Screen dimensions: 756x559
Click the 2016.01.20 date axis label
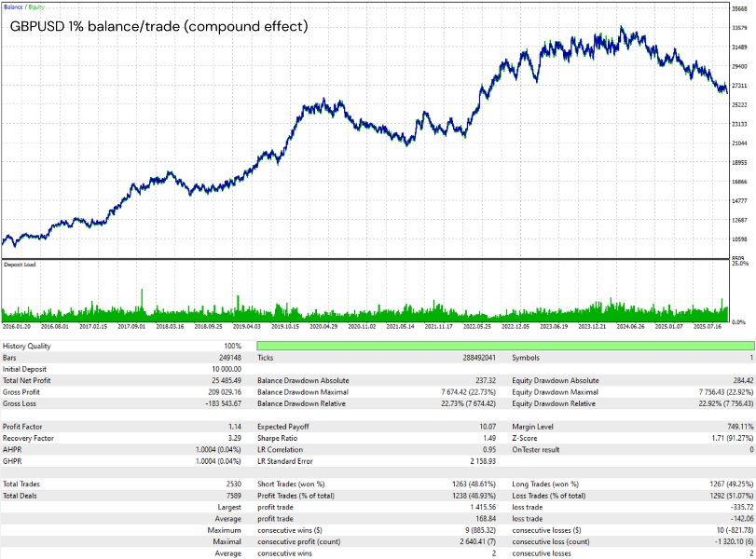(x=17, y=326)
